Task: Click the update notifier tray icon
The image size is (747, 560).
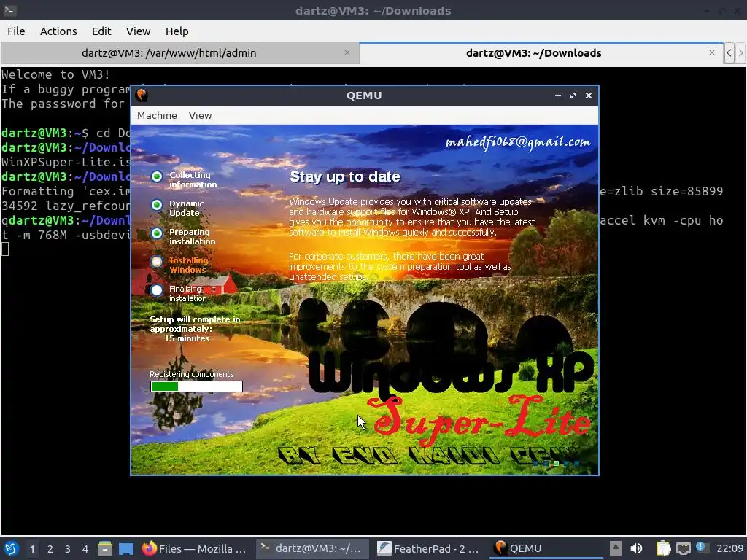Action: click(703, 548)
